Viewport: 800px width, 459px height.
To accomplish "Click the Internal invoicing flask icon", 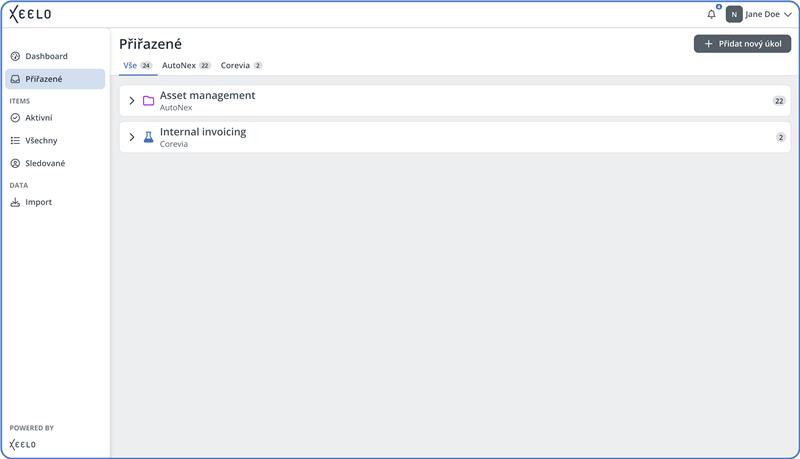I will coord(148,137).
